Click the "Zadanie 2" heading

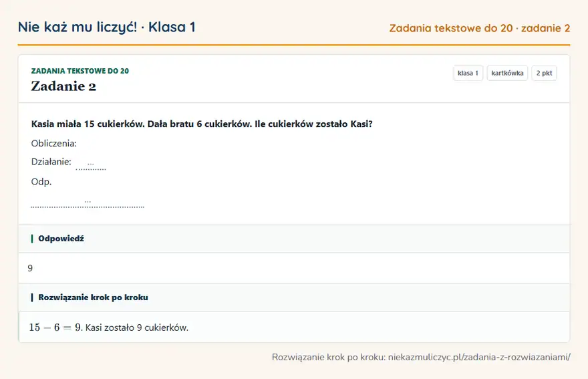[63, 86]
